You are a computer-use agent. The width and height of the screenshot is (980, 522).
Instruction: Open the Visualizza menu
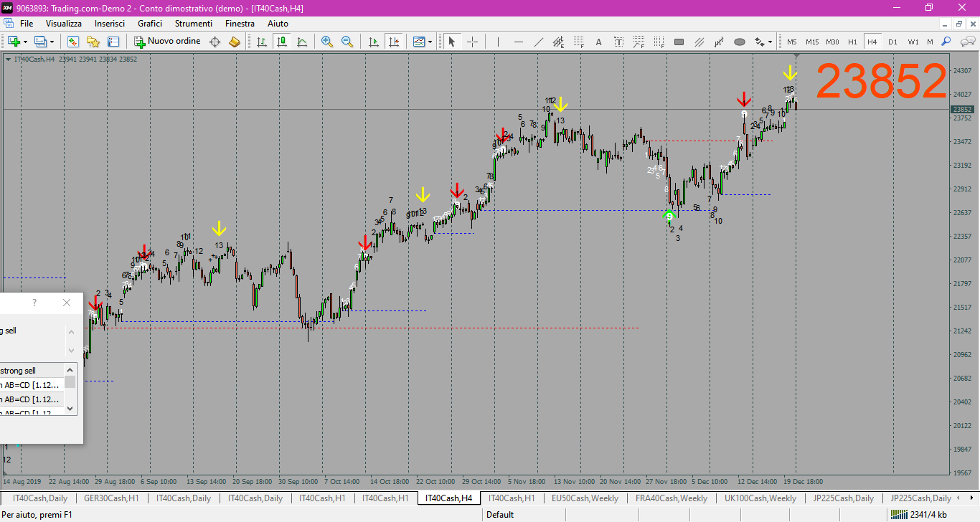tap(64, 24)
